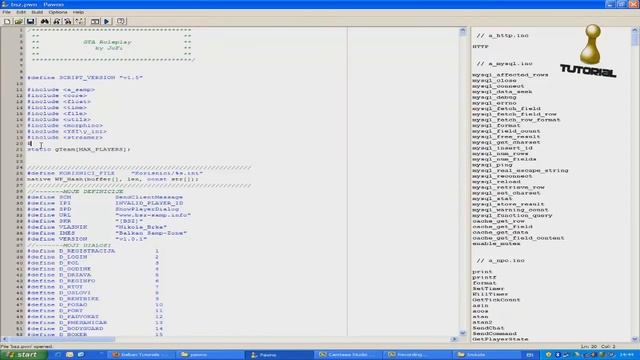Viewport: 640px width, 360px height.
Task: Click the #define D_REGISTRACIJA line
Action: [x=93, y=251]
